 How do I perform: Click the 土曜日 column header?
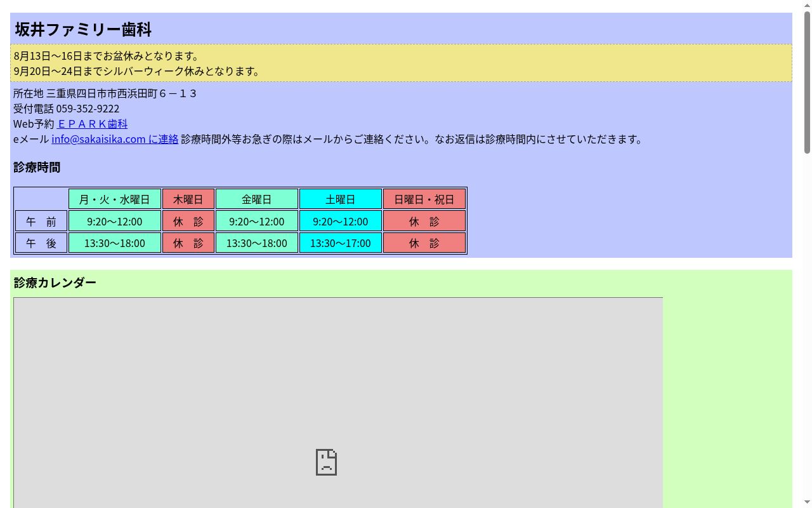click(341, 199)
